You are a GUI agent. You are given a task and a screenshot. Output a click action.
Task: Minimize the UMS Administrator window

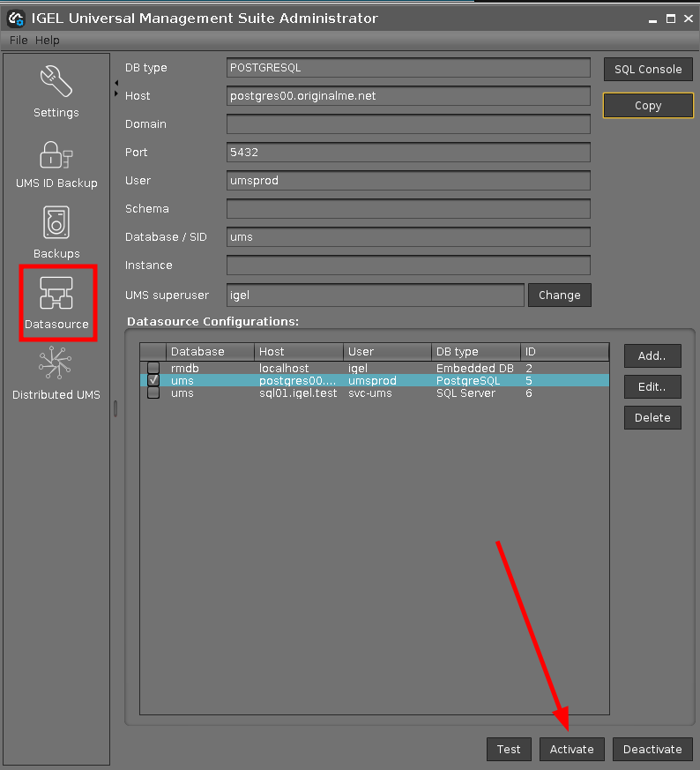click(x=651, y=18)
